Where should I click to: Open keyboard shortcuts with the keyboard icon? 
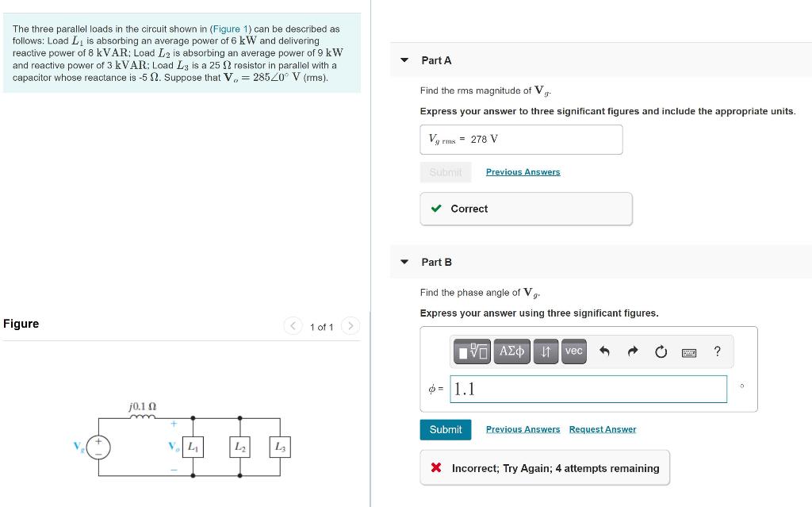point(688,351)
